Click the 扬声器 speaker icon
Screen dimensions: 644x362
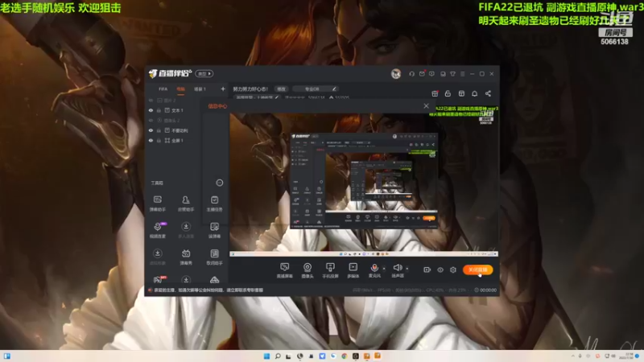[x=397, y=268]
